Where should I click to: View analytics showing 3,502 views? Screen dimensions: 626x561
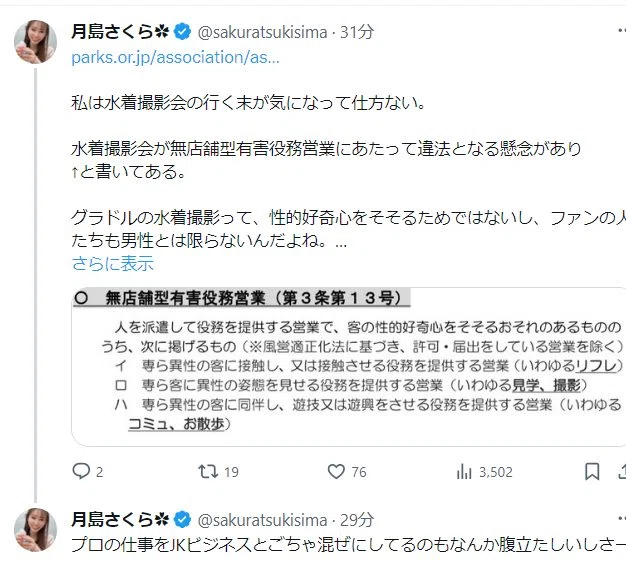pos(464,472)
